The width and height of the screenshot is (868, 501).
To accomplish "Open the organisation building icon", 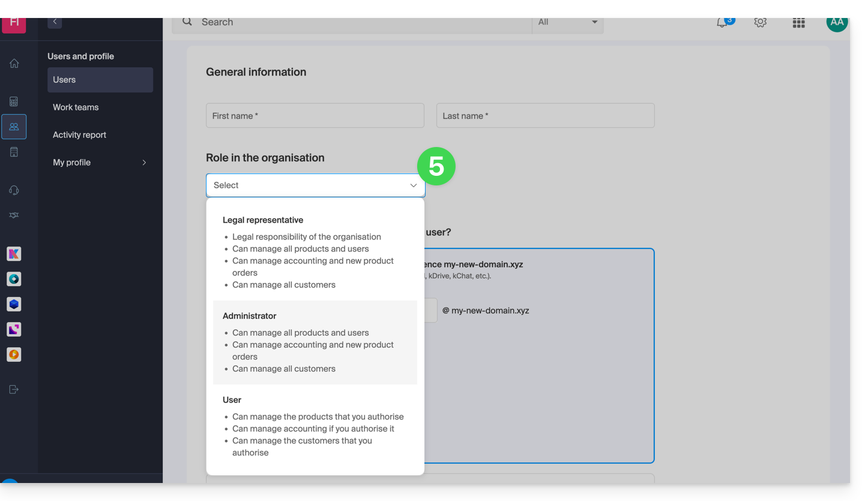I will [x=14, y=152].
